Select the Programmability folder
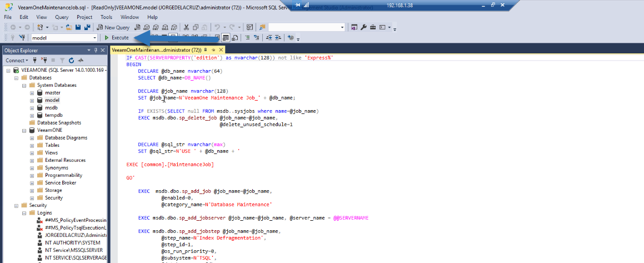 64,175
